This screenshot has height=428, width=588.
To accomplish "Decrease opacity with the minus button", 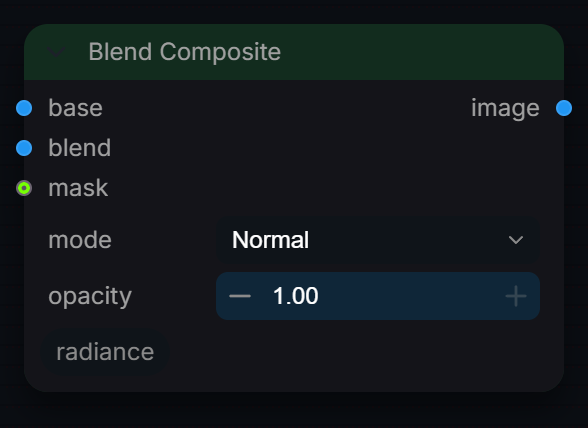I will point(240,296).
